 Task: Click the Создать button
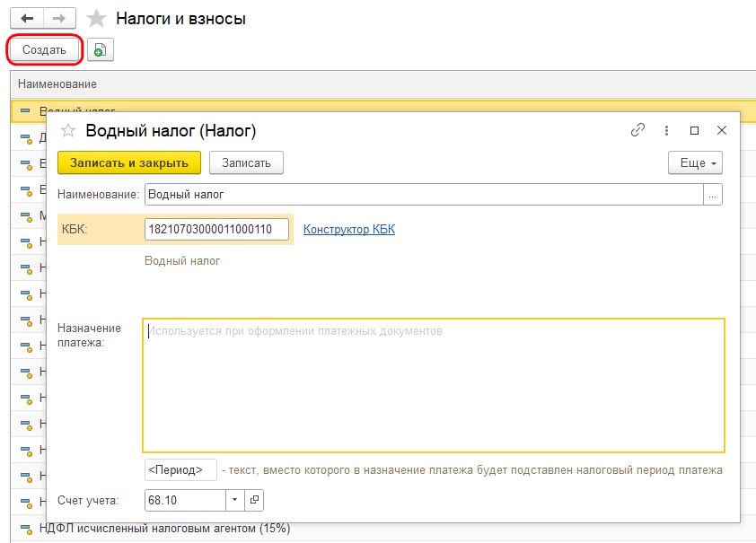click(44, 49)
